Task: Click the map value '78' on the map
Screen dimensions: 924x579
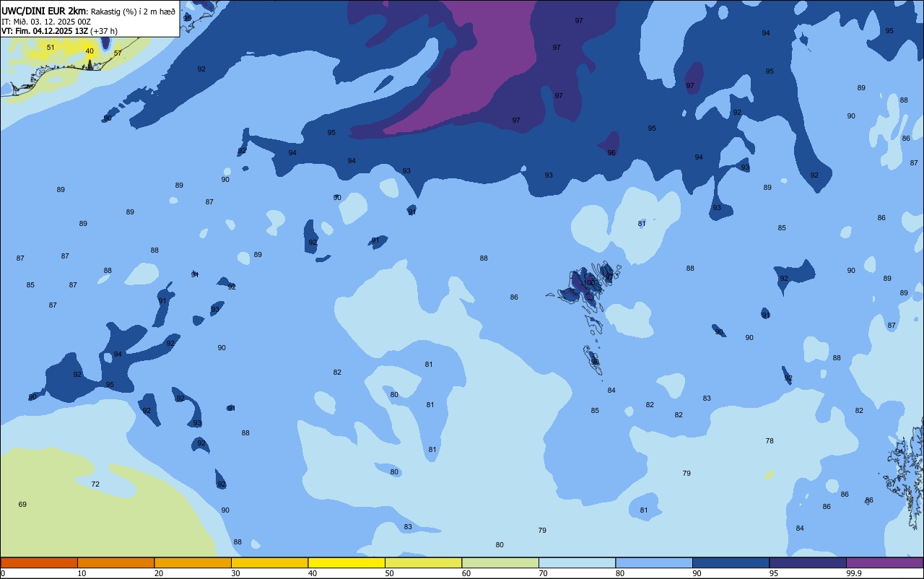Action: (770, 441)
